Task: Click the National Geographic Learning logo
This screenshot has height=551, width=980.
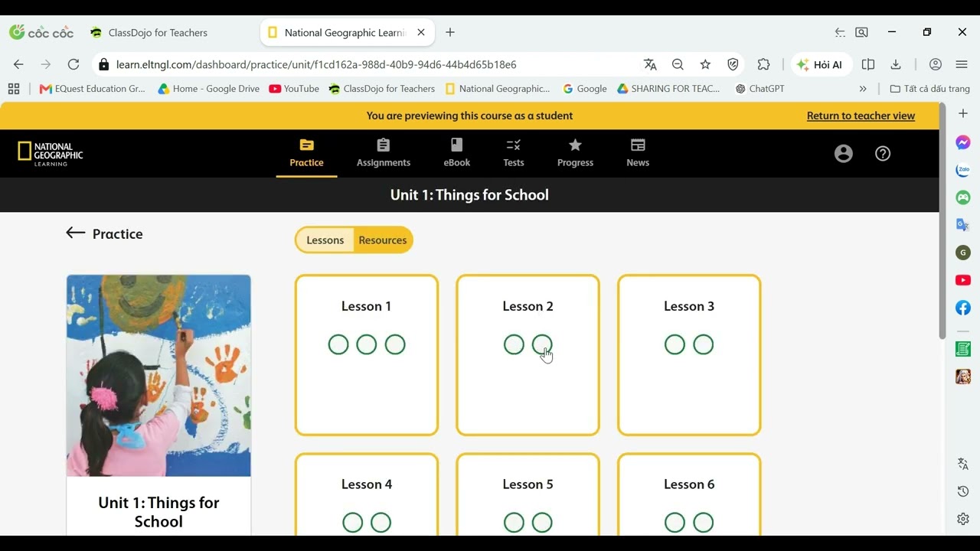Action: click(51, 153)
